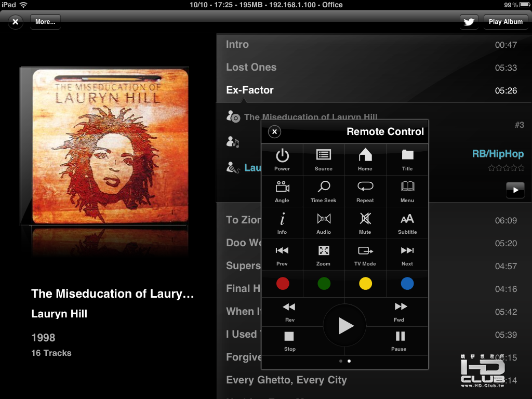Play Ex-Factor with the small play button
Image resolution: width=532 pixels, height=399 pixels.
(515, 190)
